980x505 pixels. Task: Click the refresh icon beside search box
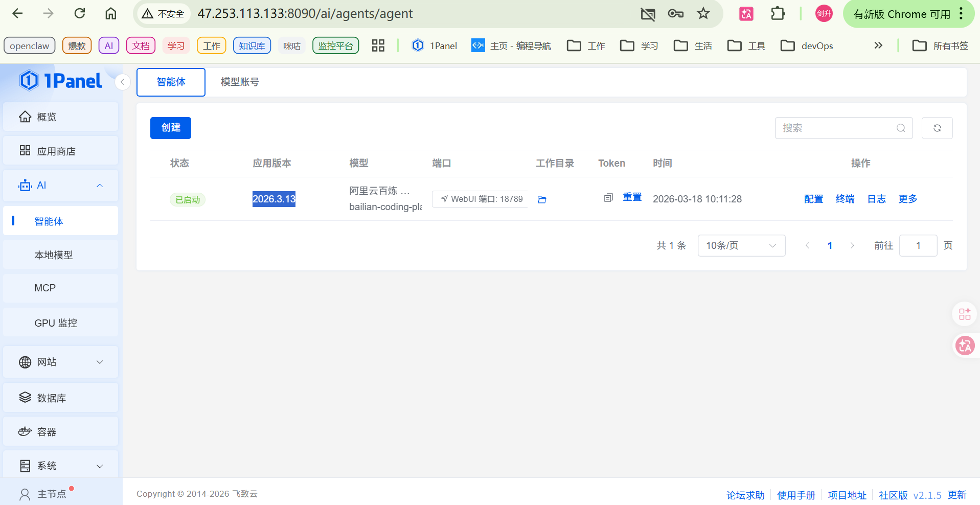(x=937, y=128)
